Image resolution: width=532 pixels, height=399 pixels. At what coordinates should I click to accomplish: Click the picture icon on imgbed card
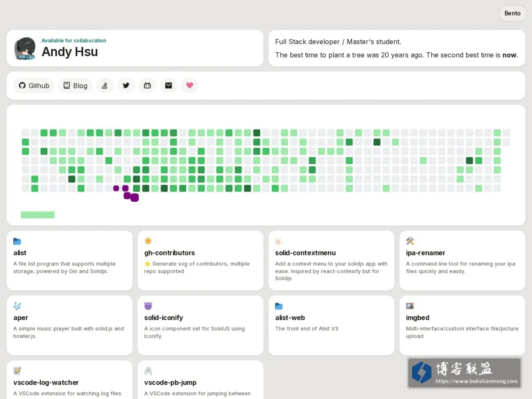[x=410, y=306]
